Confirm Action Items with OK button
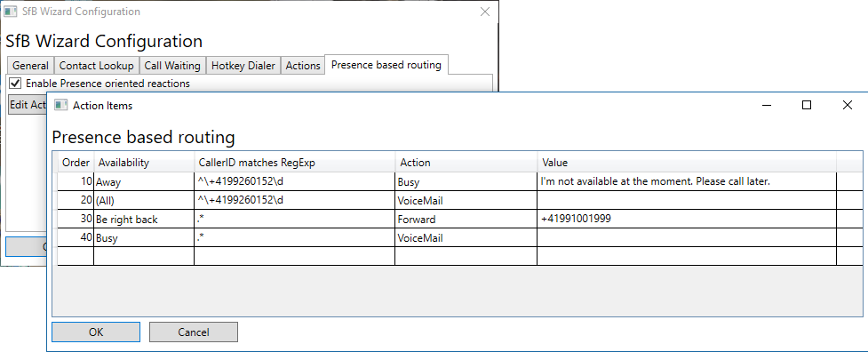The width and height of the screenshot is (868, 352). pyautogui.click(x=96, y=332)
